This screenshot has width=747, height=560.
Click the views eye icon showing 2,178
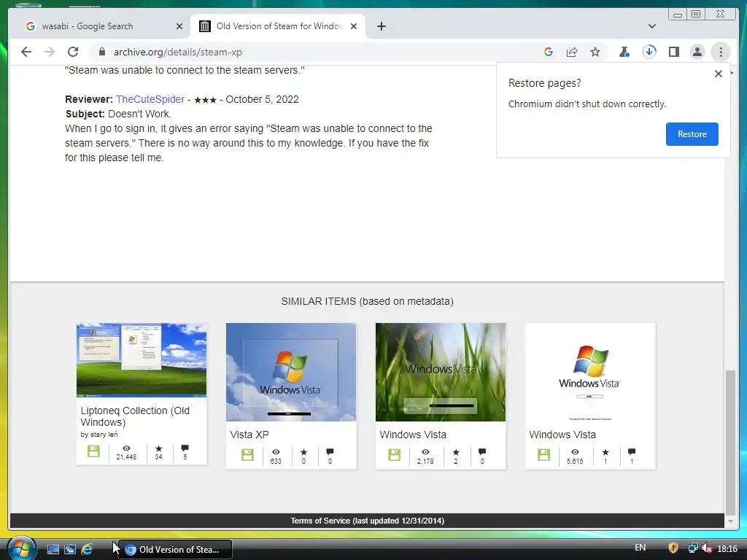[x=425, y=452]
